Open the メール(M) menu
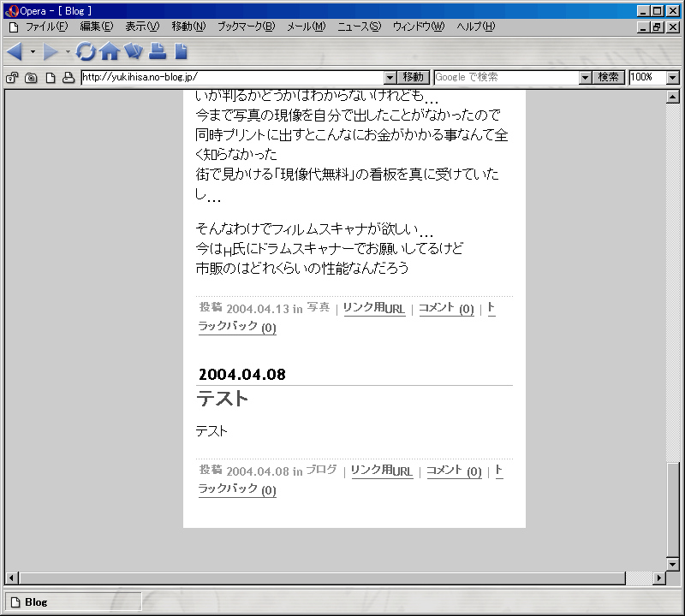 point(307,27)
